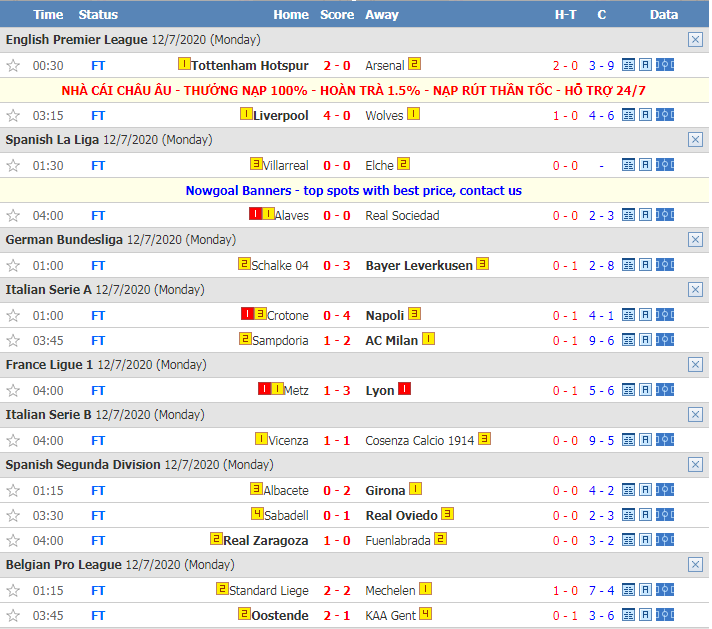Open 1x2 odds icon for Tottenham match

665,65
